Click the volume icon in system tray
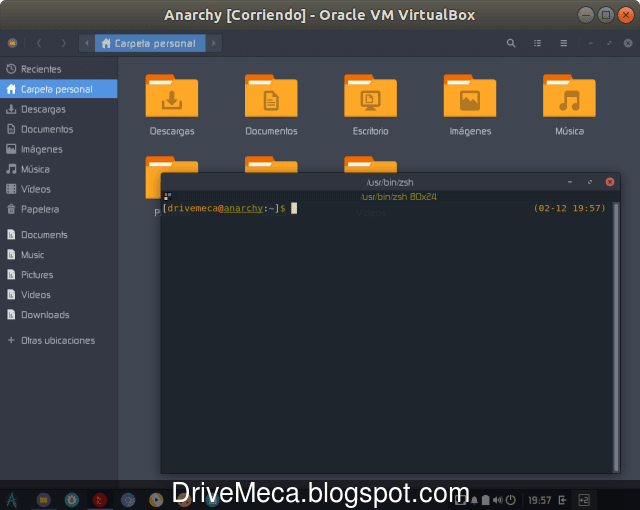The width and height of the screenshot is (640, 510). tap(498, 500)
